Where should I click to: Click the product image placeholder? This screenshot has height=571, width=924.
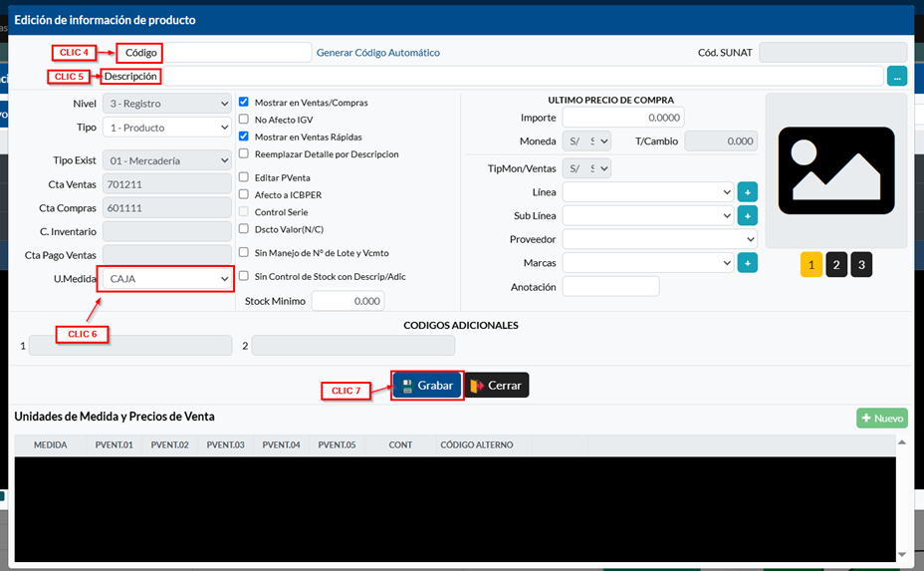pyautogui.click(x=835, y=170)
